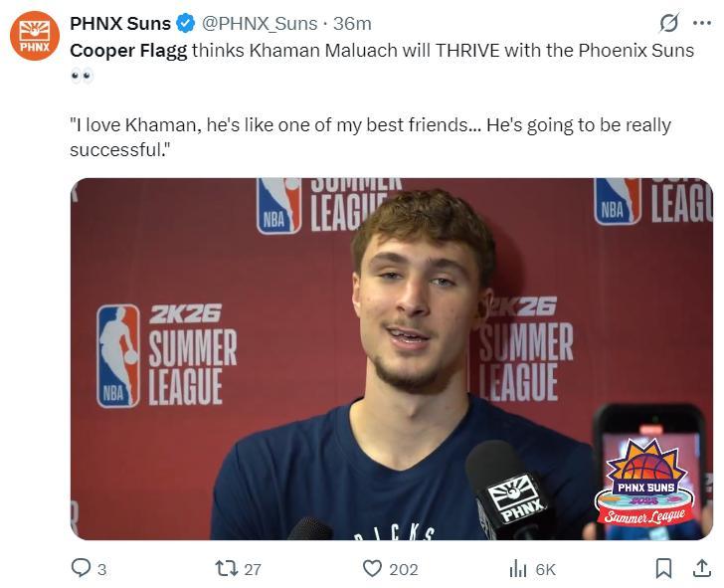Play the Cooper Flagg interview video
Screen dimensions: 724x588
coord(391,358)
